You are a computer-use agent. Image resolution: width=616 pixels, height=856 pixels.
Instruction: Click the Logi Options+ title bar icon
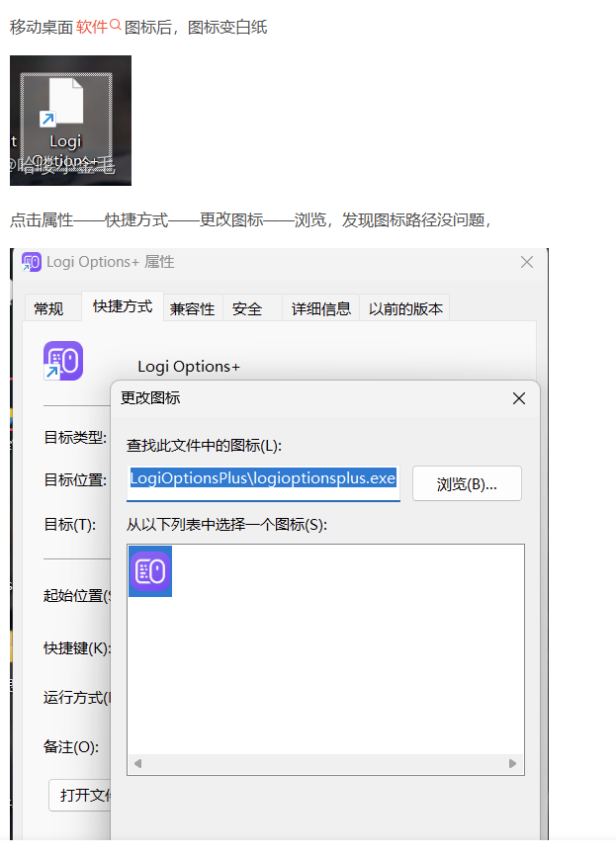coord(31,262)
